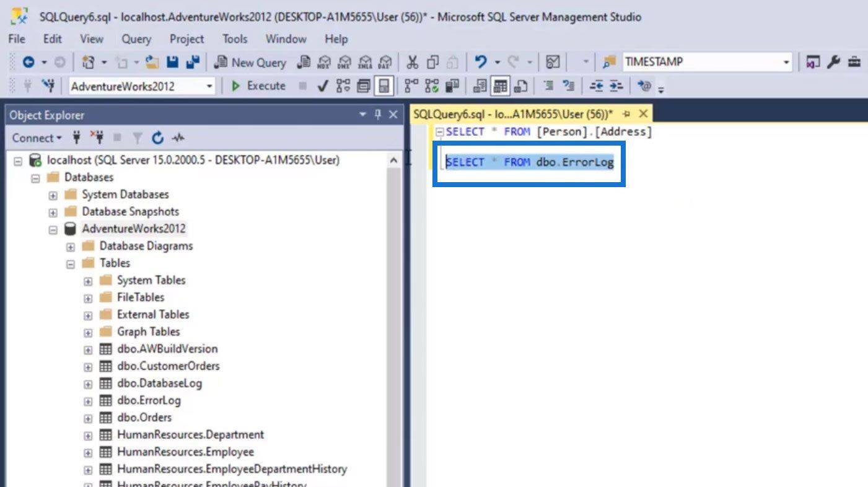Toggle Include Actual Execution Plan
This screenshot has width=868, height=487.
tap(411, 86)
